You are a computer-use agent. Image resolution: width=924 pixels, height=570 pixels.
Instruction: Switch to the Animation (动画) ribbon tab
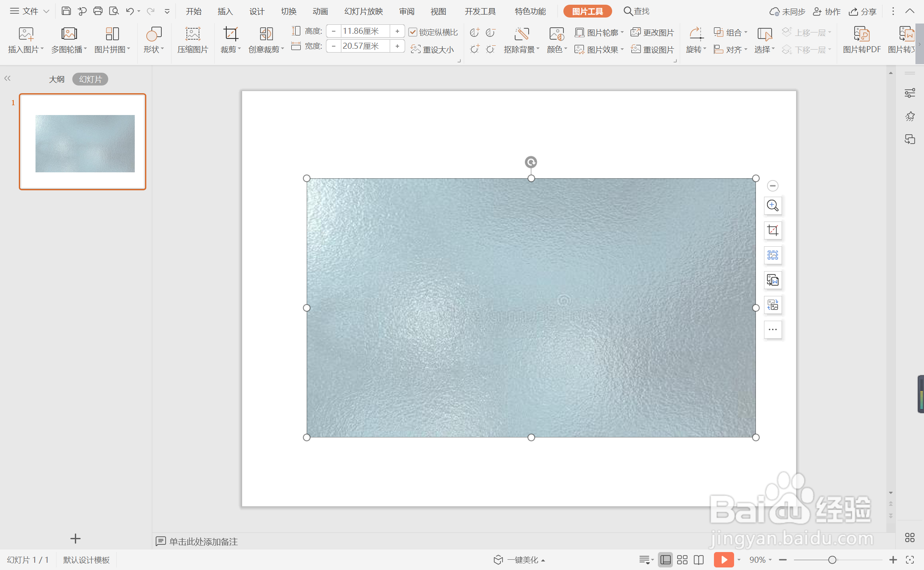(320, 11)
